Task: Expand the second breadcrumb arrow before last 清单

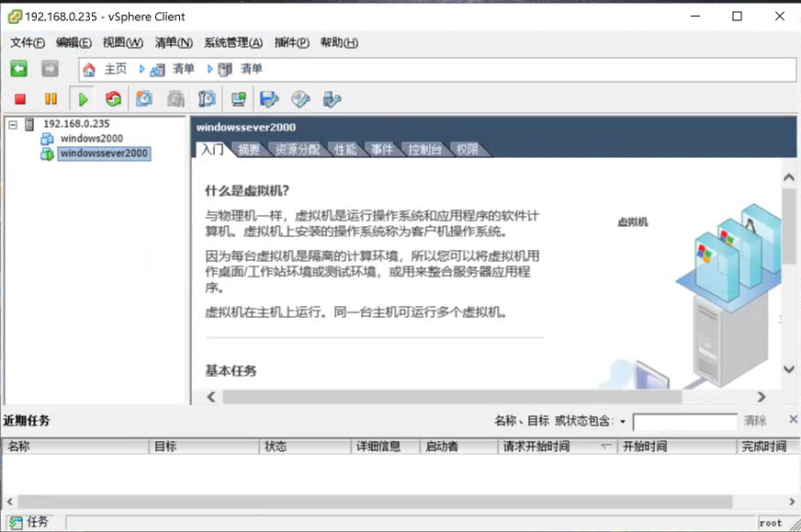Action: [209, 69]
